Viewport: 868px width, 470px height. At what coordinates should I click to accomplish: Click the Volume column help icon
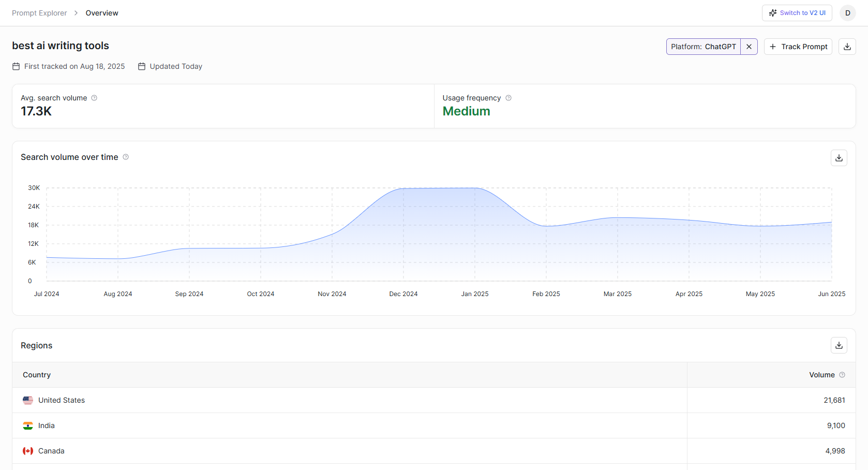click(x=842, y=375)
